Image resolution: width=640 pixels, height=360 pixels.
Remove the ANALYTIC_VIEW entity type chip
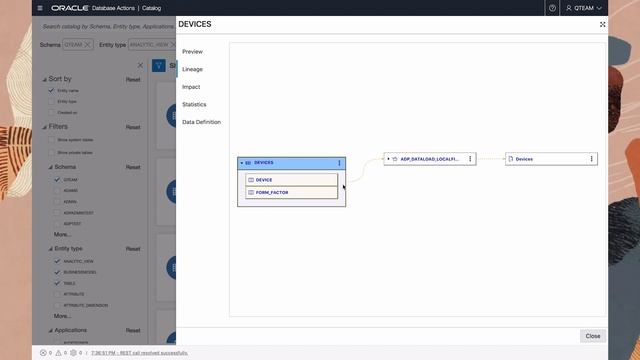pyautogui.click(x=173, y=44)
